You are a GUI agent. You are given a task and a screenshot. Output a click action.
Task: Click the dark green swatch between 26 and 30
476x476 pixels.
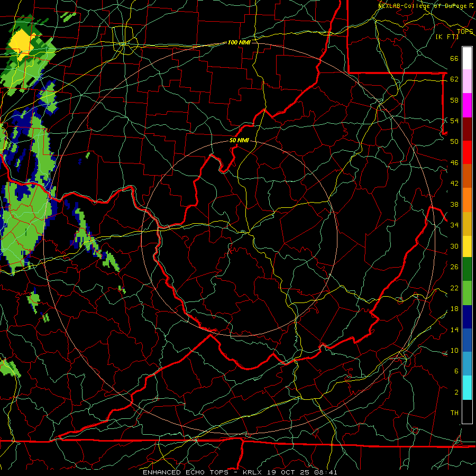[467, 269]
